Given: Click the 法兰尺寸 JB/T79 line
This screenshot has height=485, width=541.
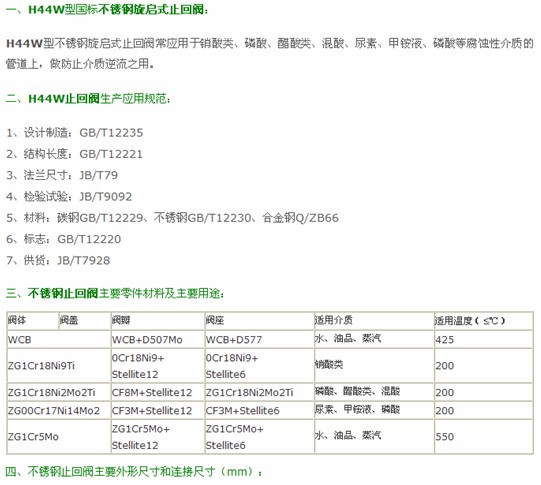Looking at the screenshot, I should tap(62, 175).
